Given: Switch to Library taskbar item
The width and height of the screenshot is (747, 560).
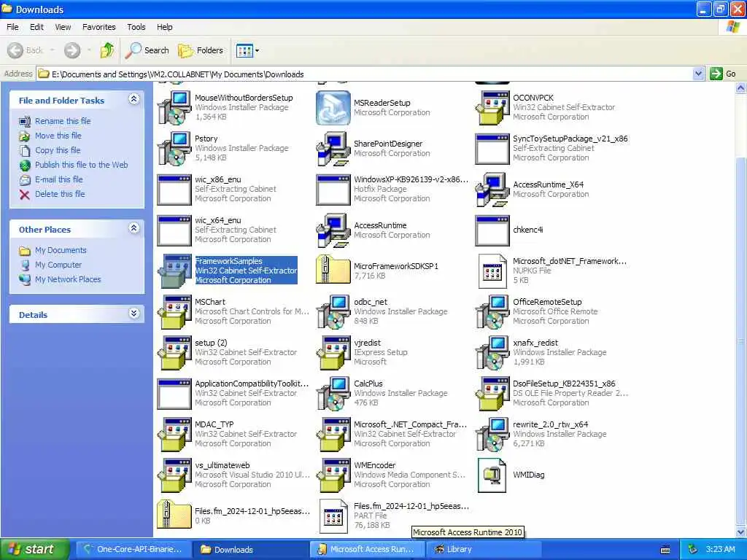Looking at the screenshot, I should 485,549.
